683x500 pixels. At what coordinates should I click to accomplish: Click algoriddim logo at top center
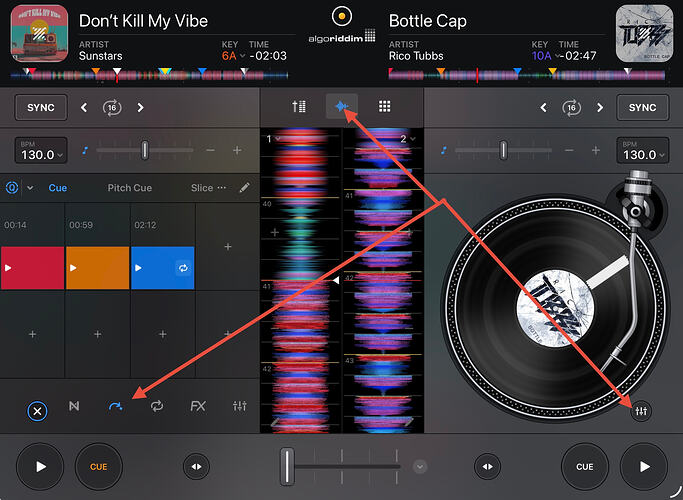tap(342, 25)
